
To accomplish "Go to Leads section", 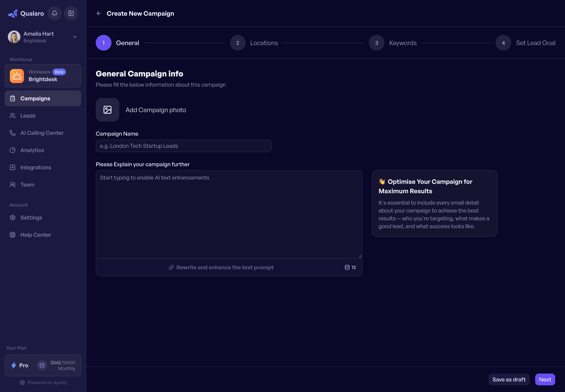I will (43, 116).
